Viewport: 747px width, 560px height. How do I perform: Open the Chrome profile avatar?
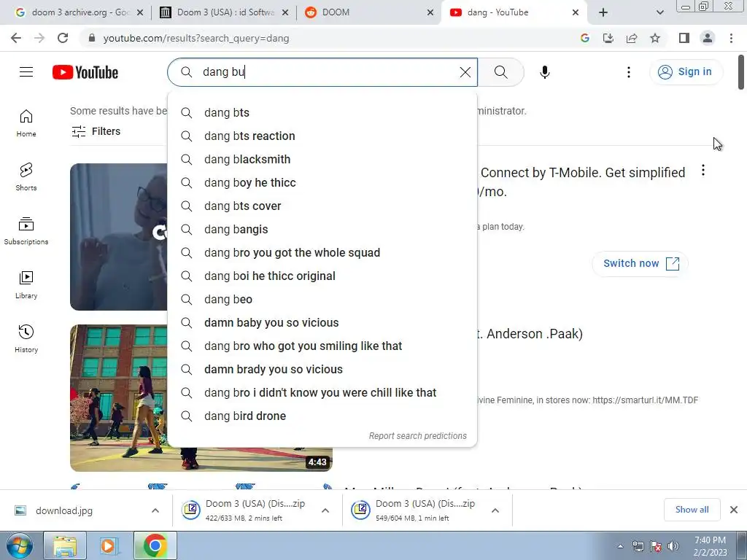point(708,38)
